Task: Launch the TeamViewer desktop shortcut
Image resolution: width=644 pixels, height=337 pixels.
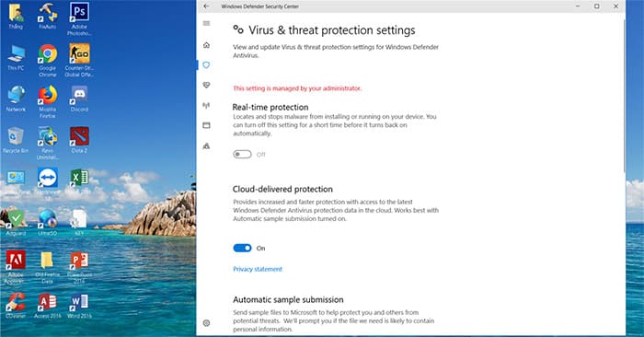Action: point(48,184)
